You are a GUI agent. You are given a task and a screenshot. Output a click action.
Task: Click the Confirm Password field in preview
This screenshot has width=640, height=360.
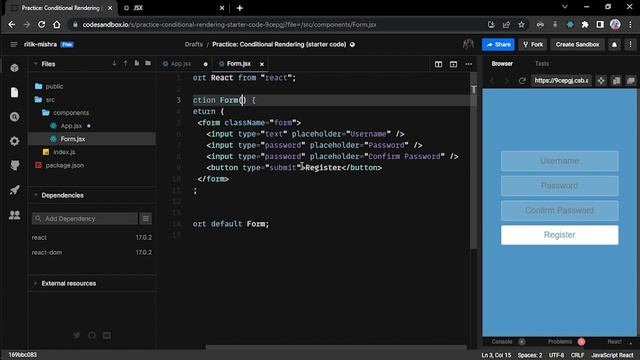(x=560, y=211)
